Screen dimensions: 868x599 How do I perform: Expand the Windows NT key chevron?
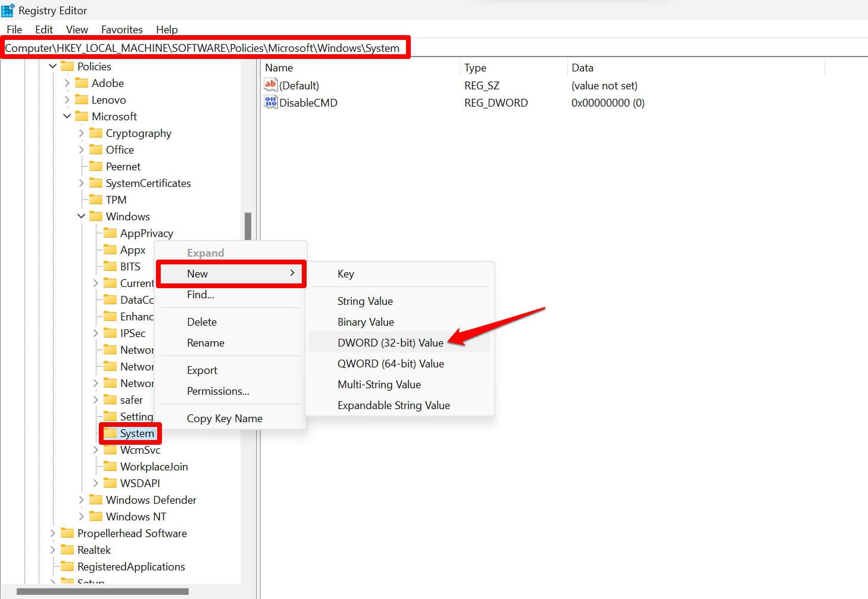click(82, 516)
